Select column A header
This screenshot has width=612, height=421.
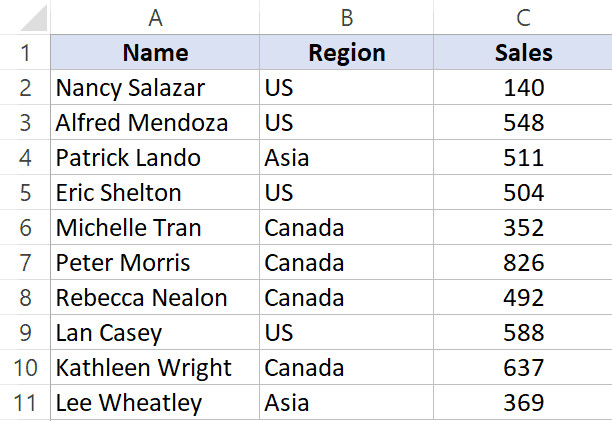[x=155, y=17]
